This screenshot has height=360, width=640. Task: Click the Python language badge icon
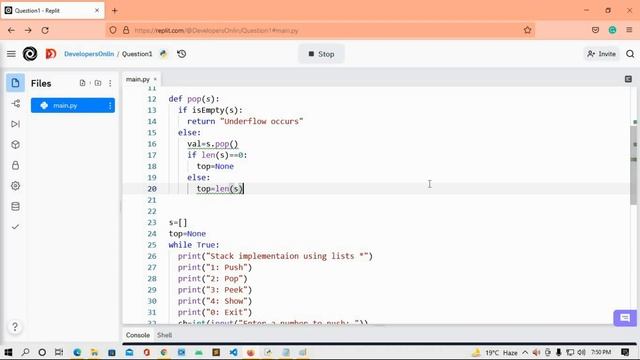point(164,54)
